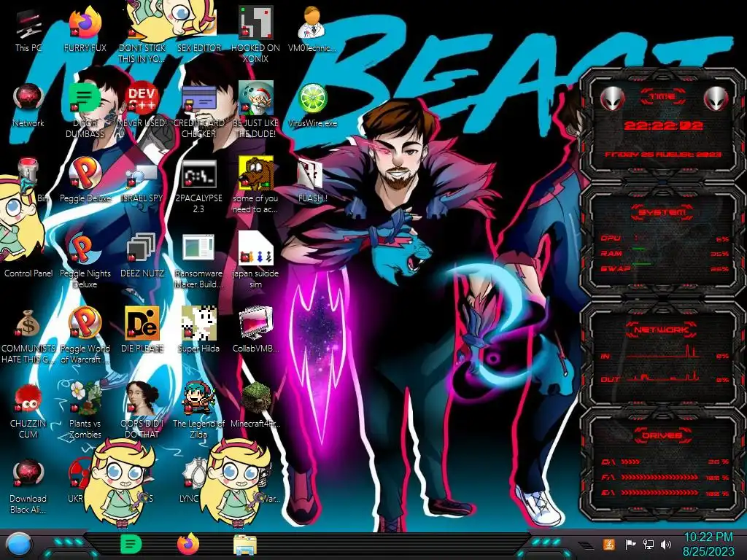747x560 pixels.
Task: Open the NEVER USED! Dev-C++ shortcut
Action: [142, 98]
